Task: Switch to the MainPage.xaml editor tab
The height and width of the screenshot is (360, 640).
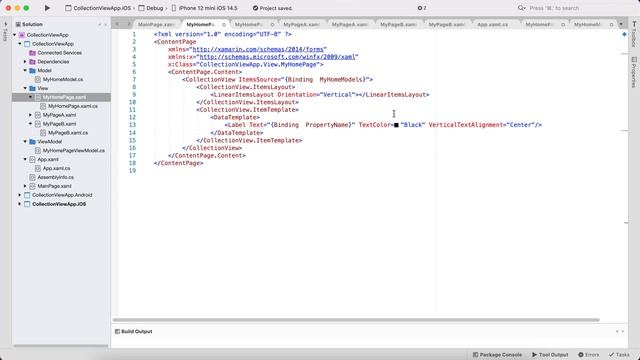Action: tap(157, 24)
